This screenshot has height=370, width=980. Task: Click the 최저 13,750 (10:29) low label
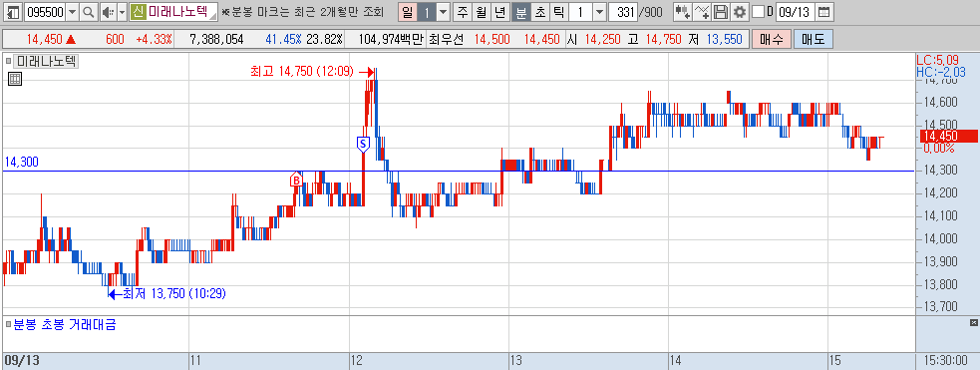173,293
